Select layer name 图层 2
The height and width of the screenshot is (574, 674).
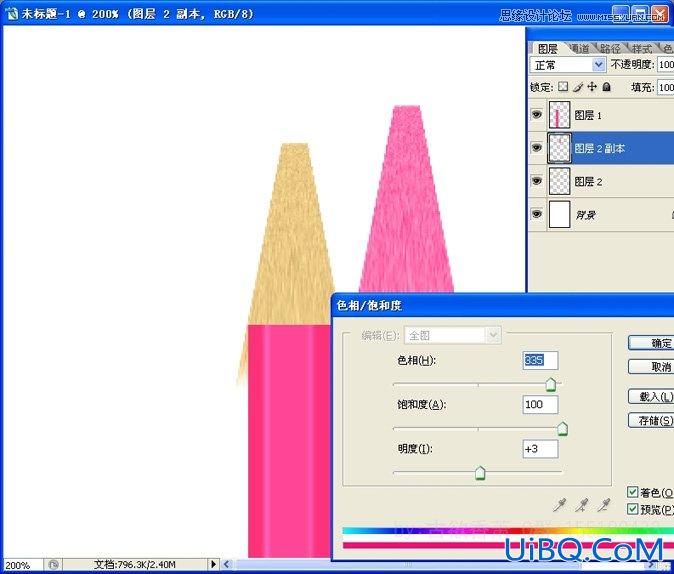588,181
